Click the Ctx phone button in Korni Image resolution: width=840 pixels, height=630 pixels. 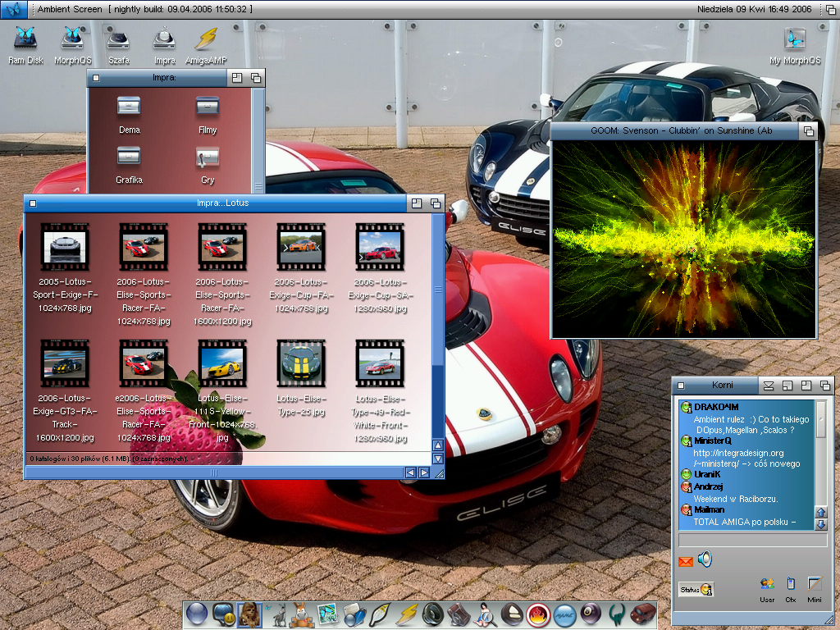point(791,589)
